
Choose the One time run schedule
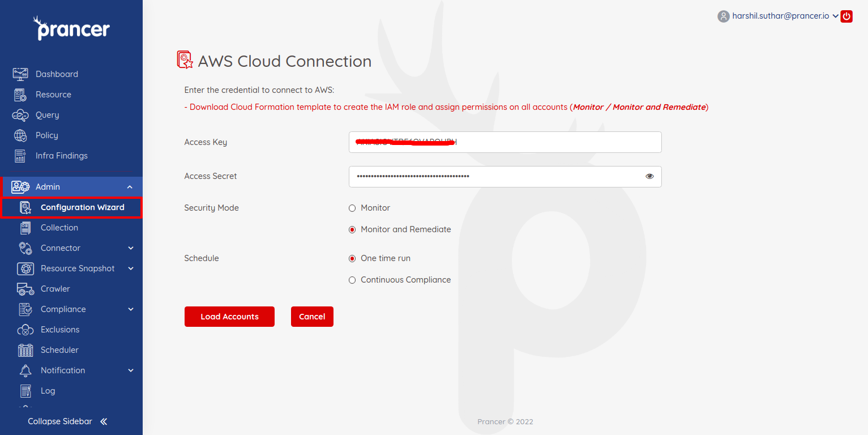352,258
